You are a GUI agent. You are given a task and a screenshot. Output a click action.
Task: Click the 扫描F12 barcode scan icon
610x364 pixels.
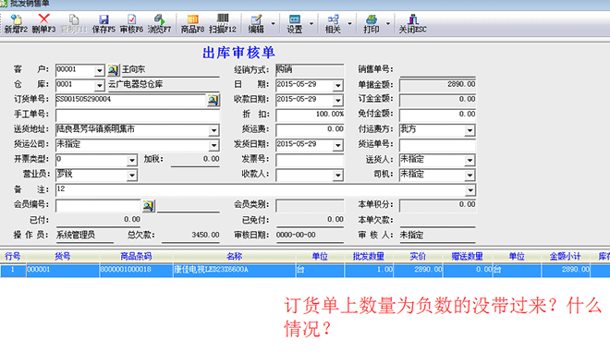pyautogui.click(x=223, y=18)
